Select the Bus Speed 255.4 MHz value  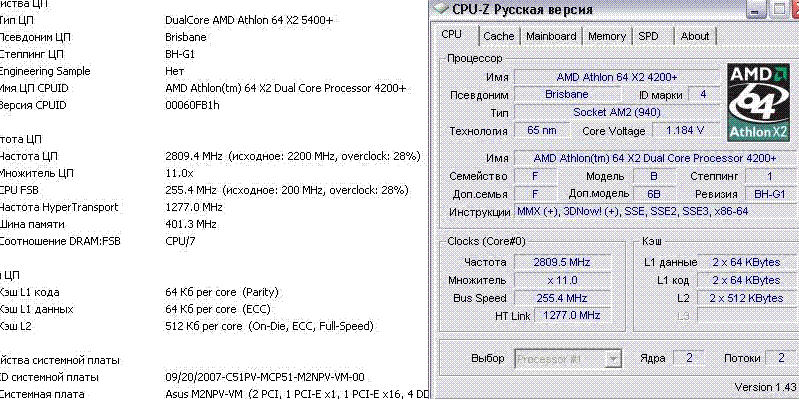(560, 298)
